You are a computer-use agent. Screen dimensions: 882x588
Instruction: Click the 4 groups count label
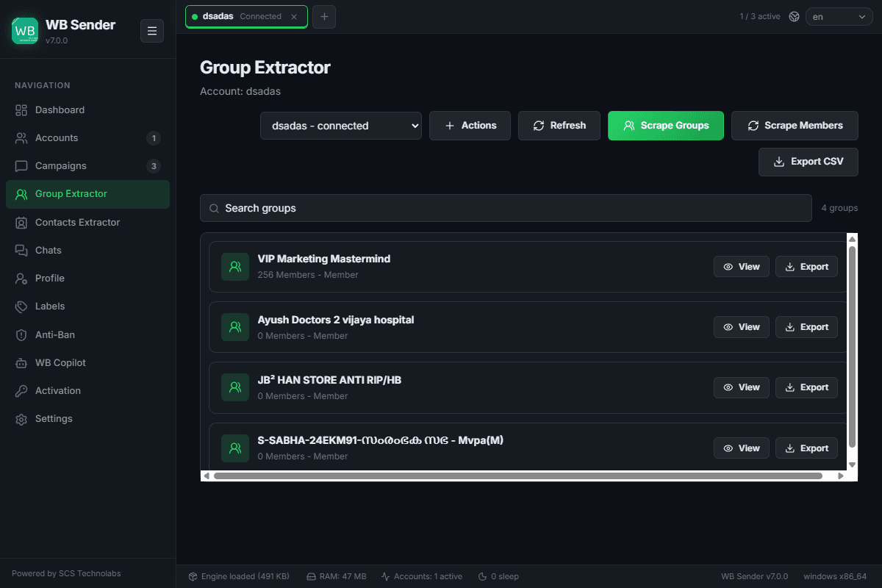[x=839, y=208]
